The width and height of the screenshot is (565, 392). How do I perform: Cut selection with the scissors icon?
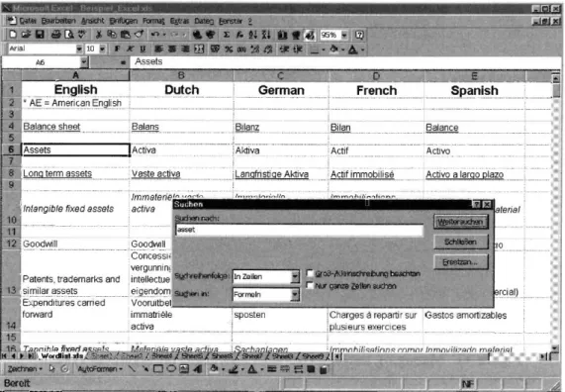point(98,35)
